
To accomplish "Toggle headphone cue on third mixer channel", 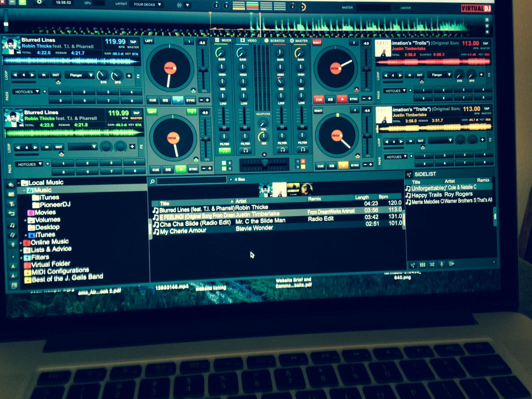I will tap(282, 150).
